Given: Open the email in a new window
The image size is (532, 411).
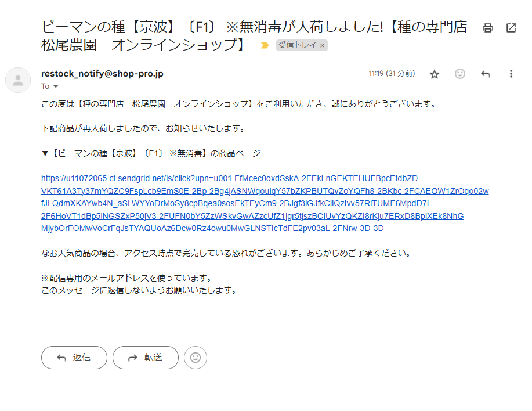Looking at the screenshot, I should (511, 28).
